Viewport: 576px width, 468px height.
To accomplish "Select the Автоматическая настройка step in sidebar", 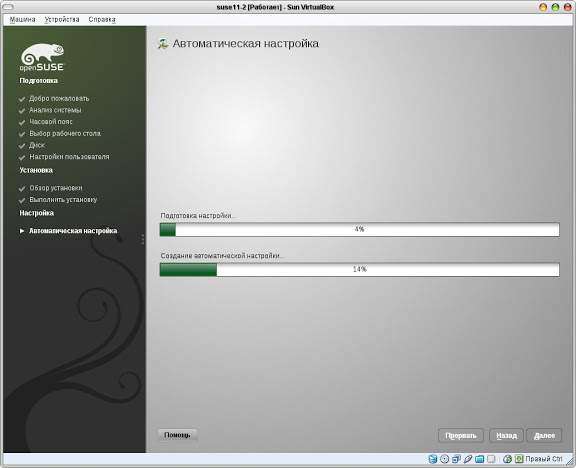I will coord(73,231).
